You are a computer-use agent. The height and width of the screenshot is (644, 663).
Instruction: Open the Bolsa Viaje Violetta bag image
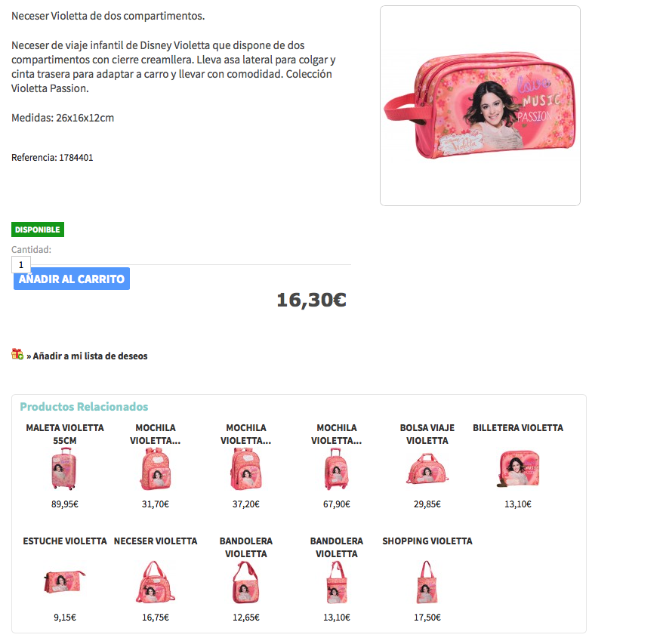pyautogui.click(x=427, y=469)
